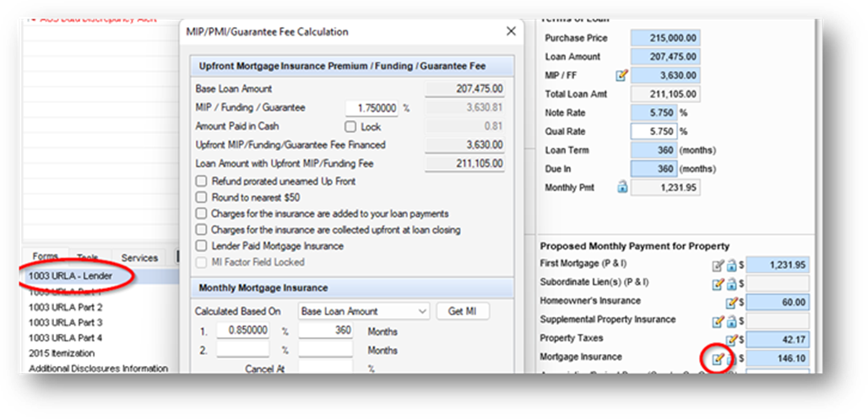Toggle First Mortgage (P & I) lock icon

(730, 265)
